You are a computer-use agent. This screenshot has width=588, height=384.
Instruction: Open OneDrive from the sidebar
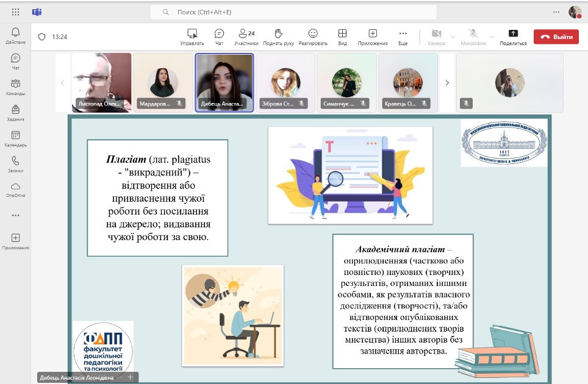coord(15,189)
